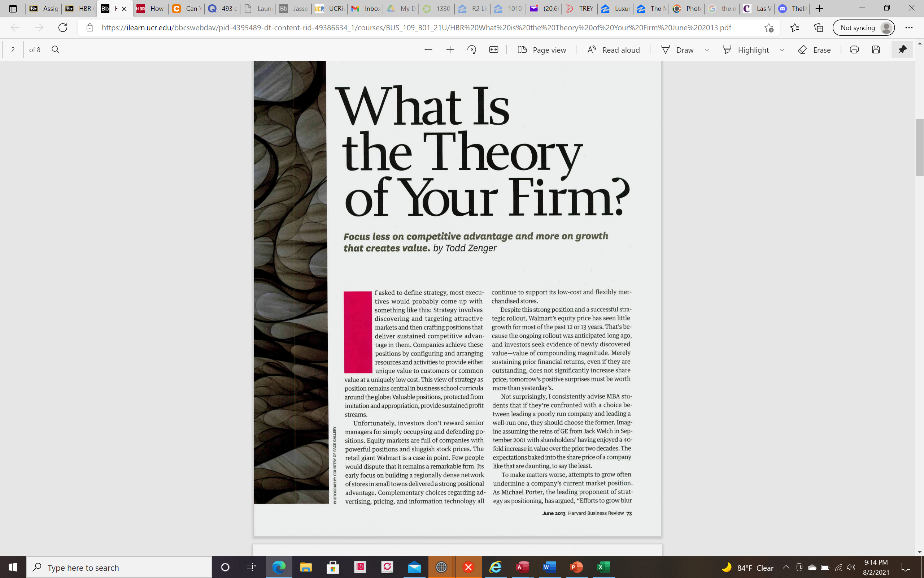Open the weather widget showing 84°F Clear
Viewport: 924px width, 578px height.
747,567
